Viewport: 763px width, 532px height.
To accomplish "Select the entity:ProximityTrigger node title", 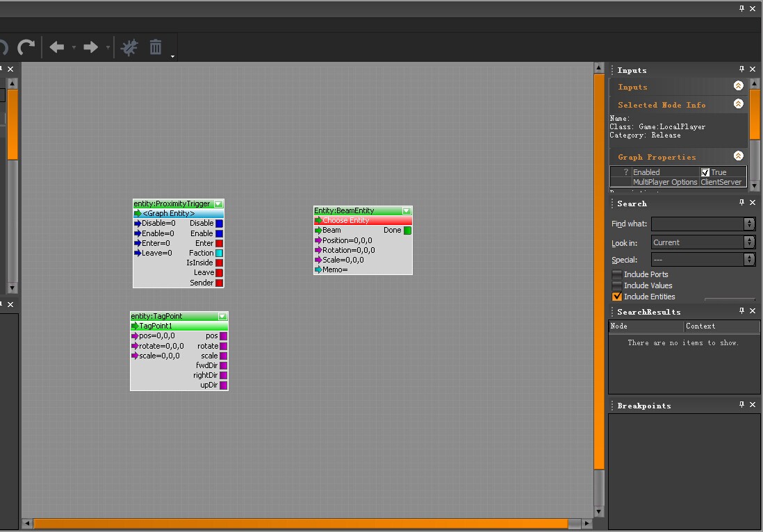I will 172,204.
